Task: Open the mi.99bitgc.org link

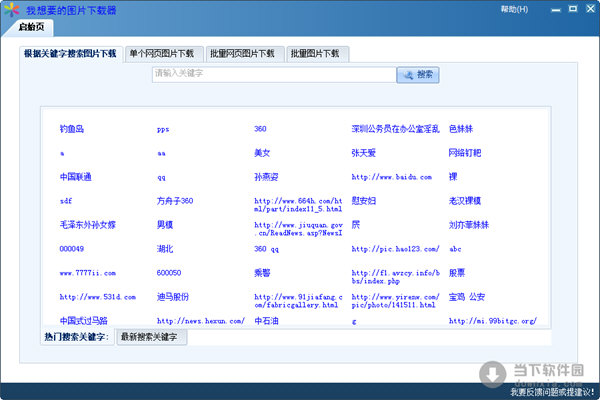Action: (493, 321)
